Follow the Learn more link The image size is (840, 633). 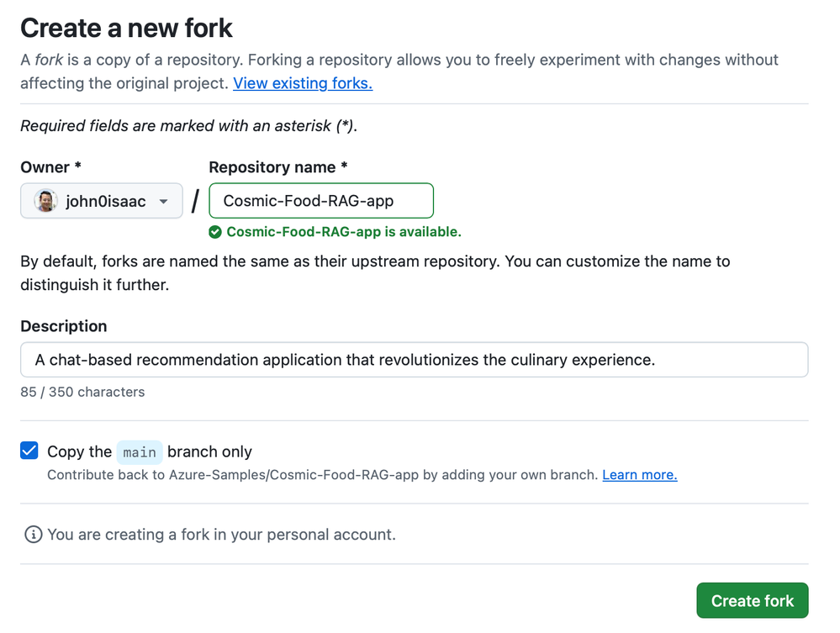639,475
